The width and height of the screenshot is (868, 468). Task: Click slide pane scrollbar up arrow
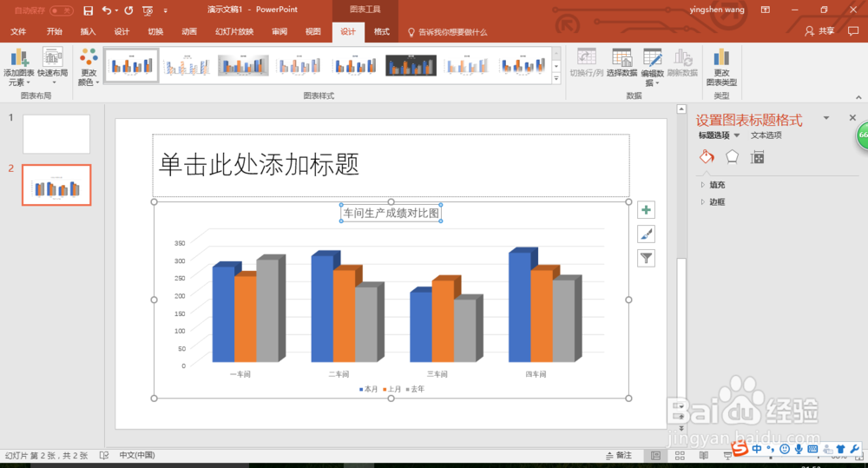point(681,109)
